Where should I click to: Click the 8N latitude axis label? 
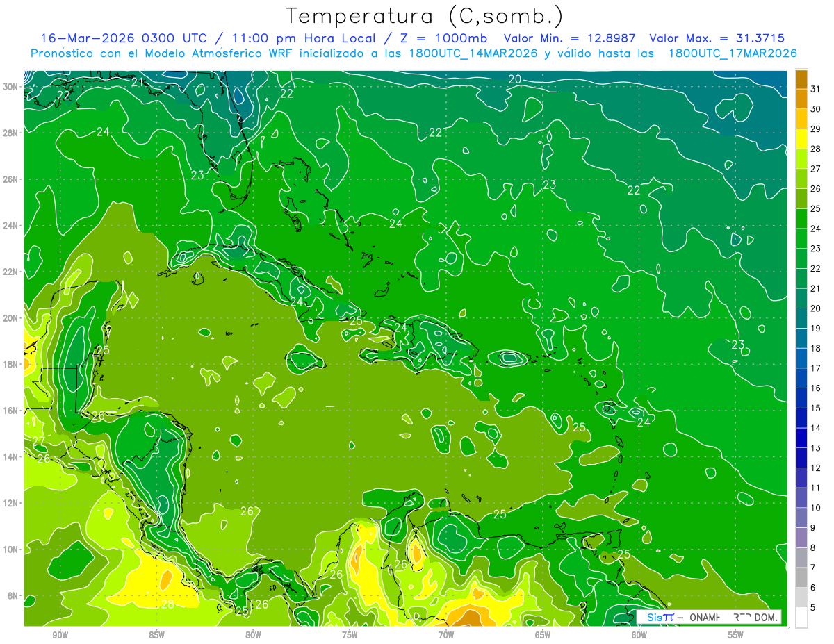14,595
